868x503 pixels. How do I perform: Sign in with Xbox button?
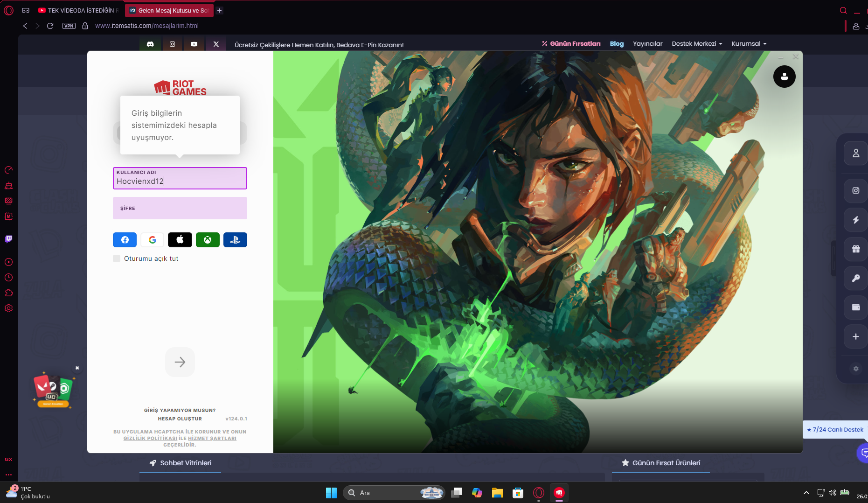pyautogui.click(x=208, y=240)
